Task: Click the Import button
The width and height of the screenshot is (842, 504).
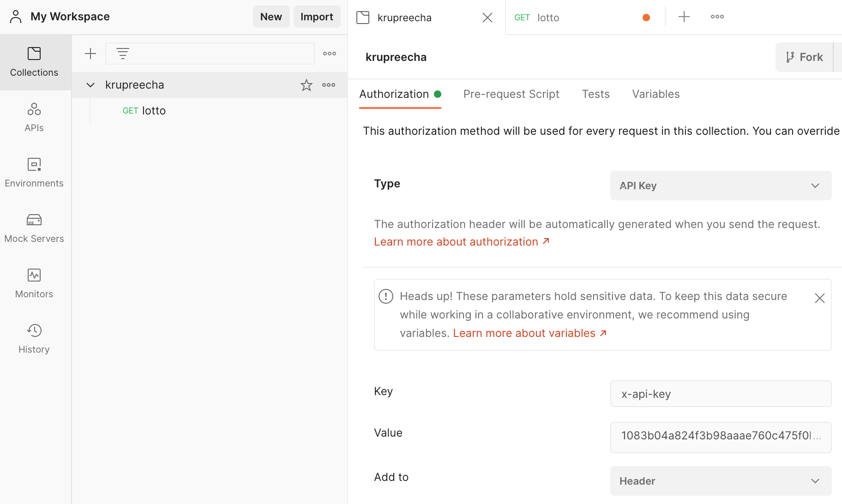Action: point(317,17)
